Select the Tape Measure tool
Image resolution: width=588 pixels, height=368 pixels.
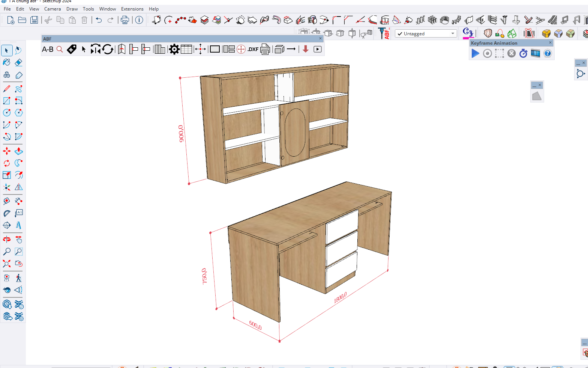(x=7, y=201)
